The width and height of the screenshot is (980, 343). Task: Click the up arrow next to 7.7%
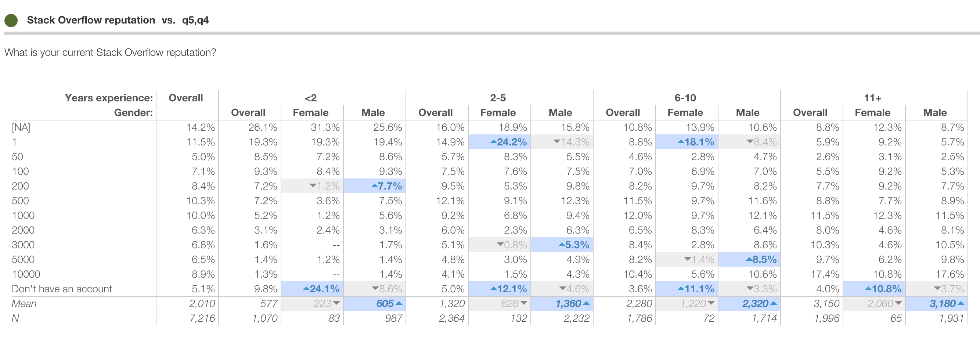point(374,186)
